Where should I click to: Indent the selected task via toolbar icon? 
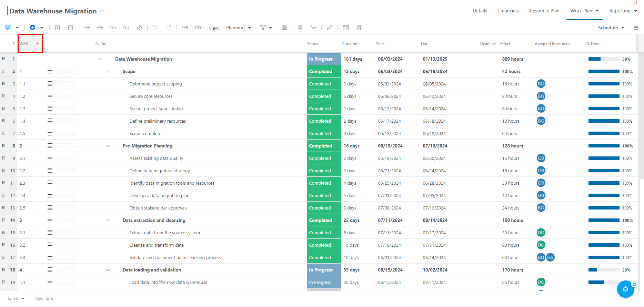point(100,28)
